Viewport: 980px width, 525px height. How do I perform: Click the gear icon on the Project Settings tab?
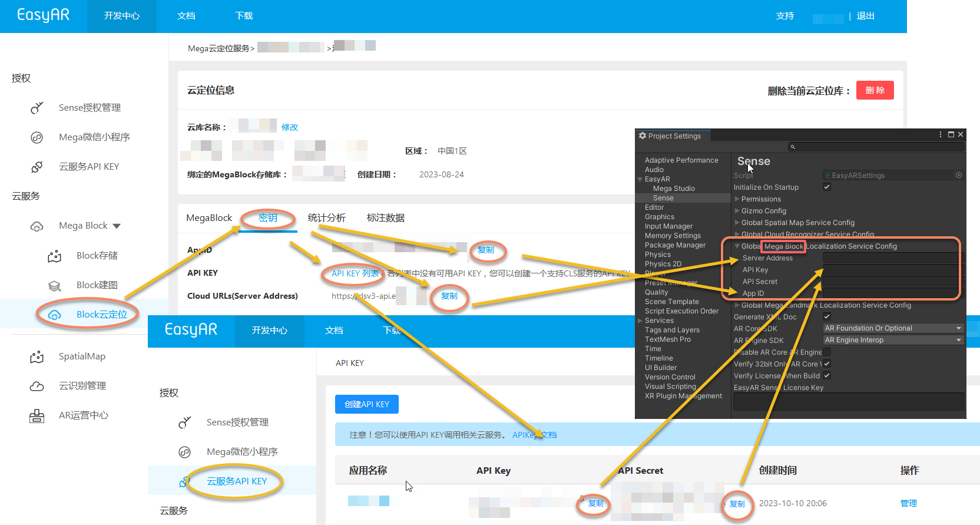[643, 136]
